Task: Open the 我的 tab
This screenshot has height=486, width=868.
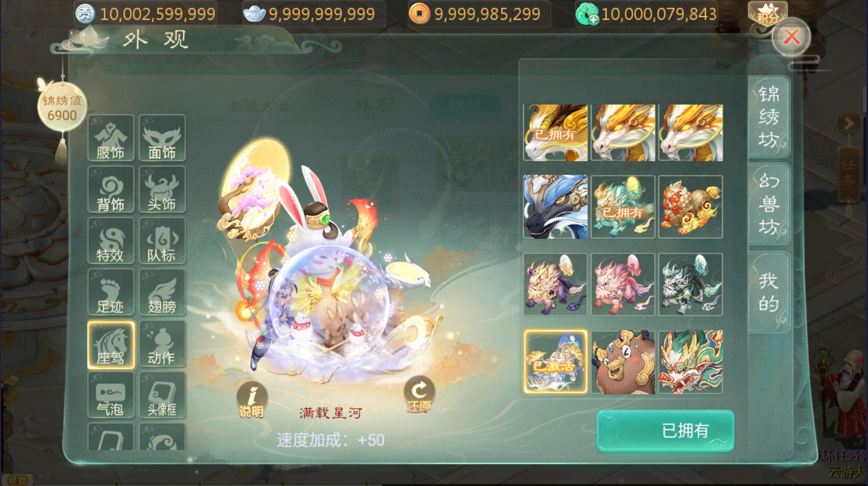Action: [x=768, y=292]
